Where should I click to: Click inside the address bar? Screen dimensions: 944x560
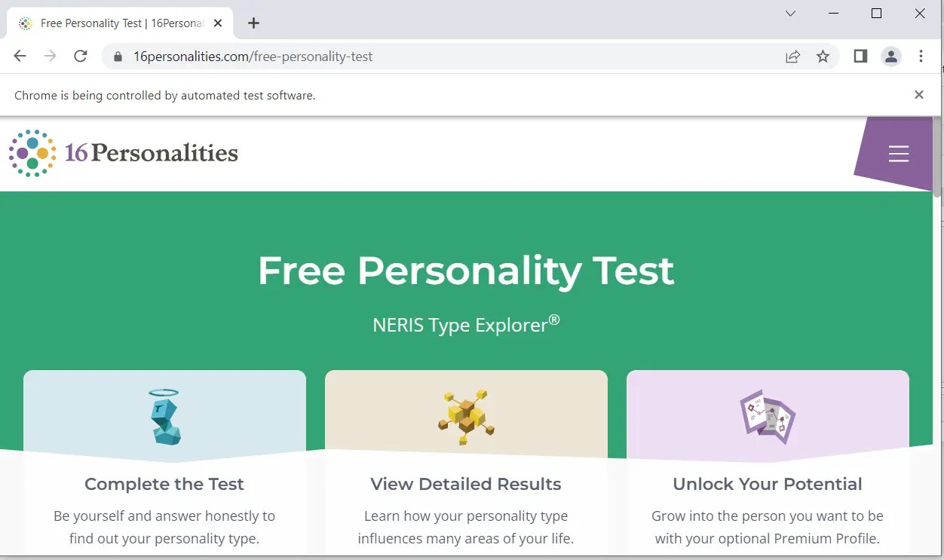[x=302, y=56]
